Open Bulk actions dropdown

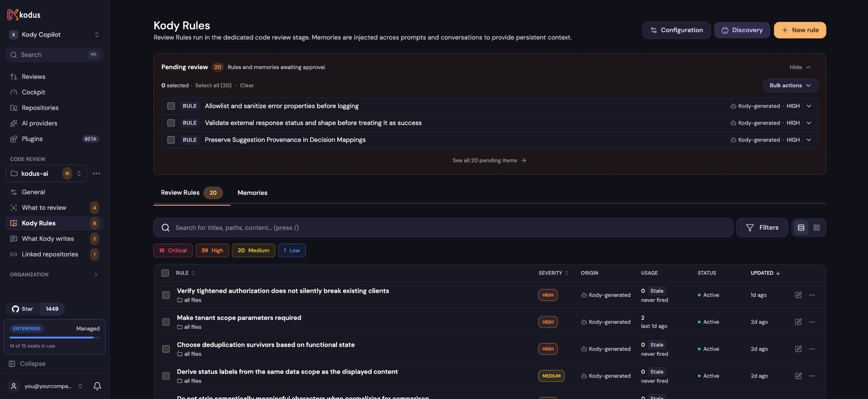click(x=790, y=85)
